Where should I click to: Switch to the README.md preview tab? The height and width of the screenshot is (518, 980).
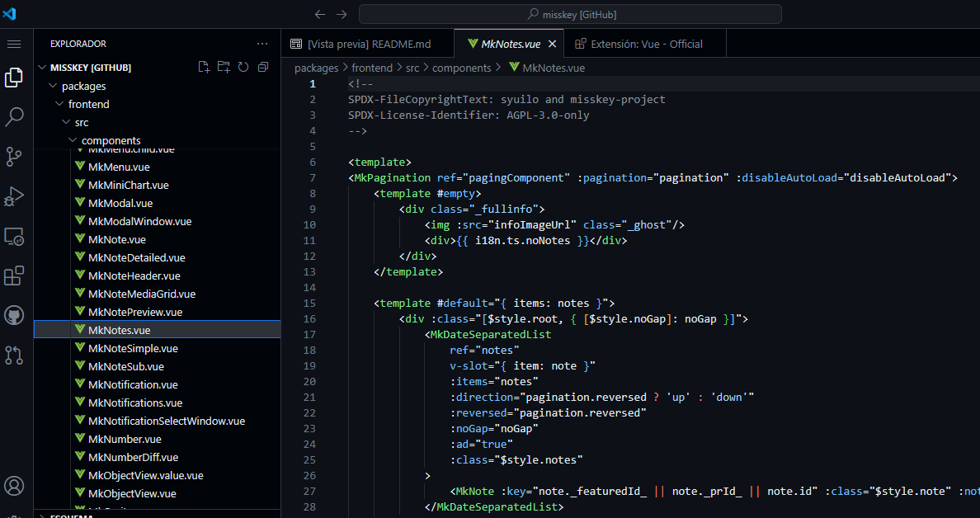point(369,44)
